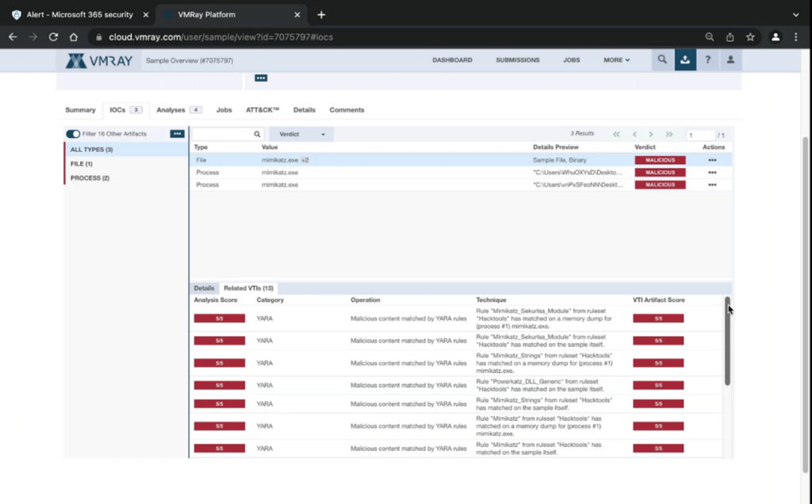Viewport: 812px width, 504px height.
Task: Close the VMRay Platform browser tab
Action: [297, 14]
